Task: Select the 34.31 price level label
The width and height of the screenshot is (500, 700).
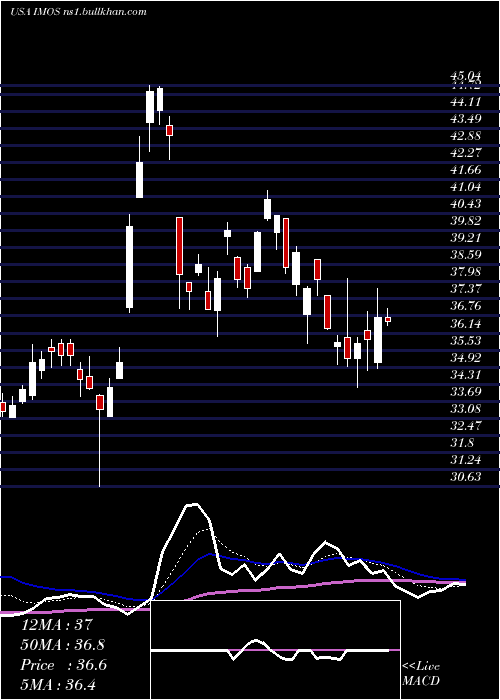Action: point(465,375)
